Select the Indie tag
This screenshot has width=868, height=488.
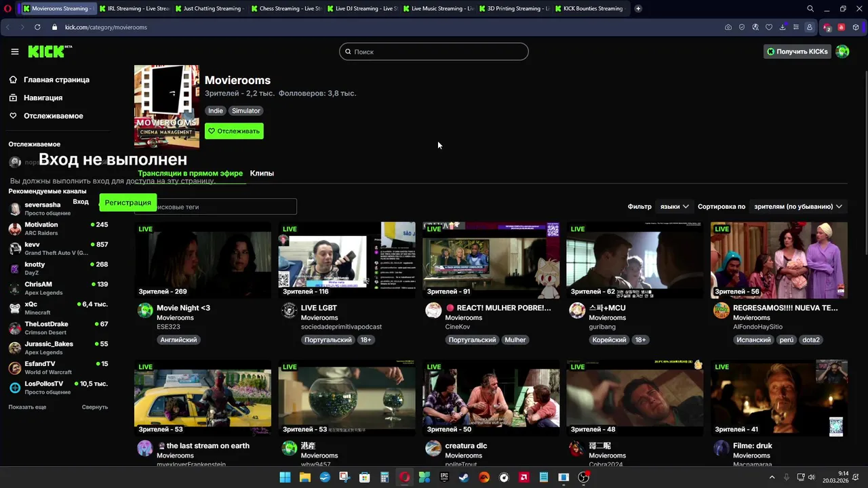point(216,110)
